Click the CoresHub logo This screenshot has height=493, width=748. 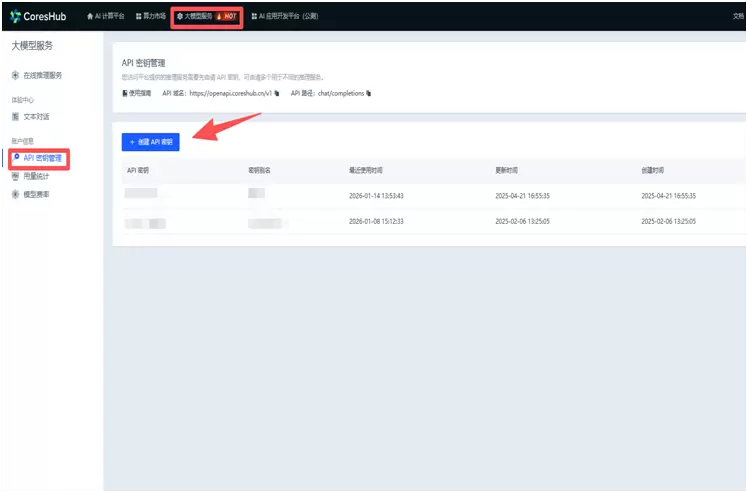(x=39, y=17)
